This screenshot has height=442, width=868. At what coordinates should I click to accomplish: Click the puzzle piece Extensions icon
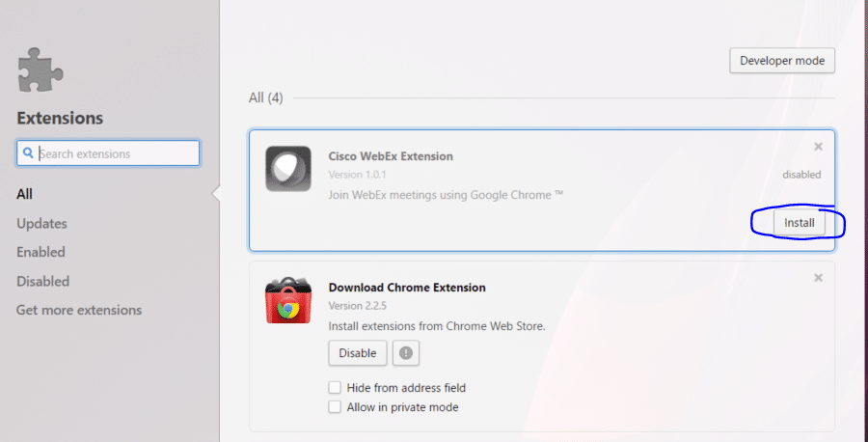coord(41,69)
